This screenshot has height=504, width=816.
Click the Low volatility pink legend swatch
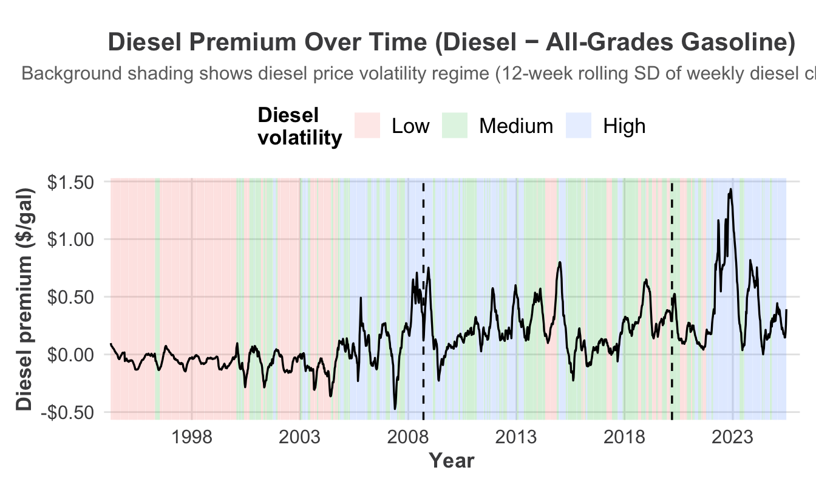point(367,126)
